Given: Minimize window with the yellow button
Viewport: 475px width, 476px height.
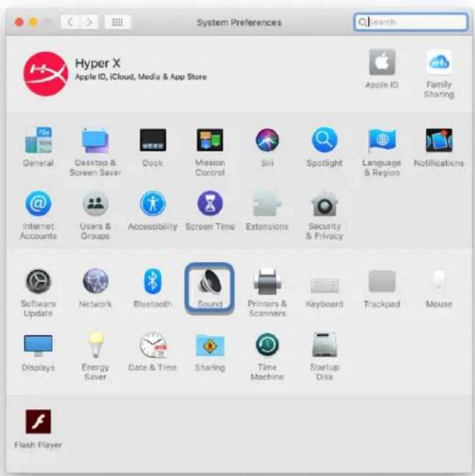Looking at the screenshot, I should pyautogui.click(x=33, y=22).
